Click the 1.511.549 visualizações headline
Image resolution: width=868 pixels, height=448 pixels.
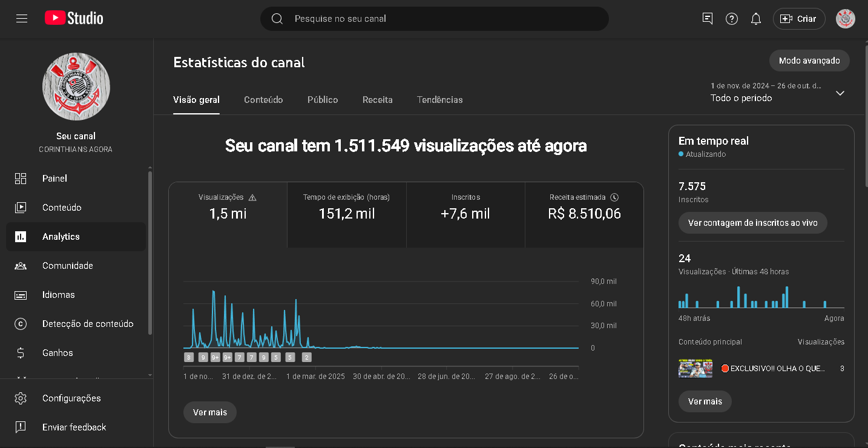tap(406, 146)
